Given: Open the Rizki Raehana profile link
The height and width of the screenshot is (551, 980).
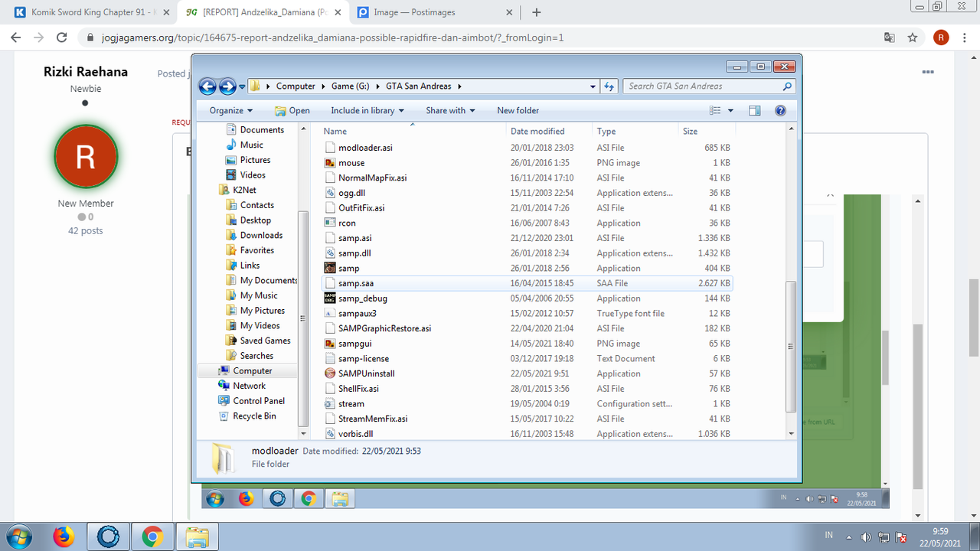Looking at the screenshot, I should coord(86,72).
